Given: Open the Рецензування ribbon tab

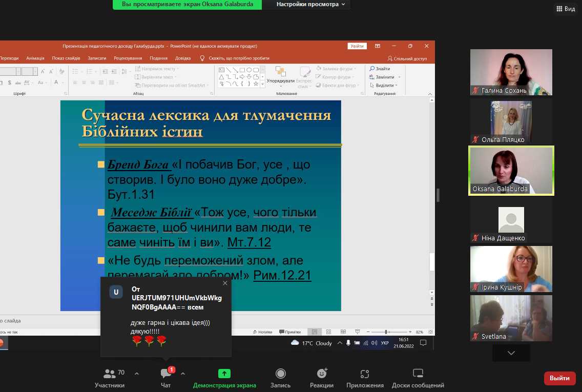Looking at the screenshot, I should click(x=128, y=58).
